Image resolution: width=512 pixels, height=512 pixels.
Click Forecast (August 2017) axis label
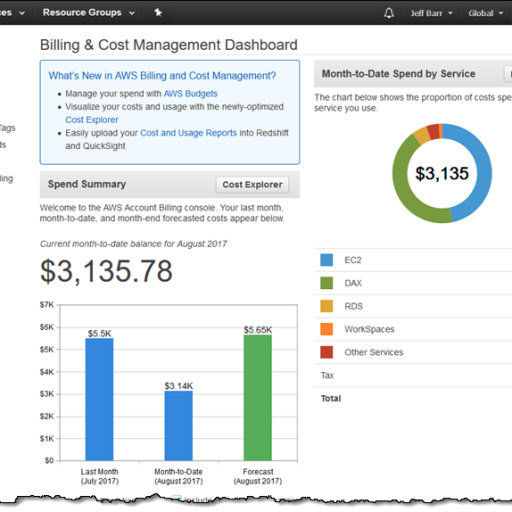click(x=258, y=476)
